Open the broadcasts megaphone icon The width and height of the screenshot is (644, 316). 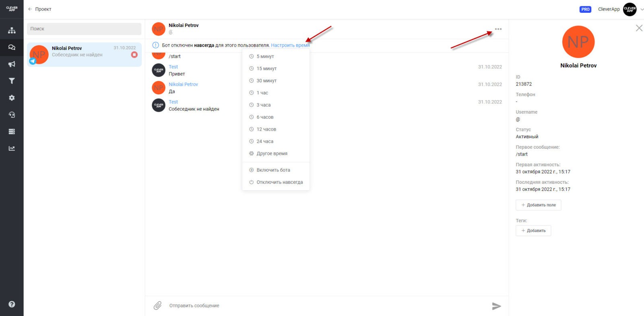(12, 64)
